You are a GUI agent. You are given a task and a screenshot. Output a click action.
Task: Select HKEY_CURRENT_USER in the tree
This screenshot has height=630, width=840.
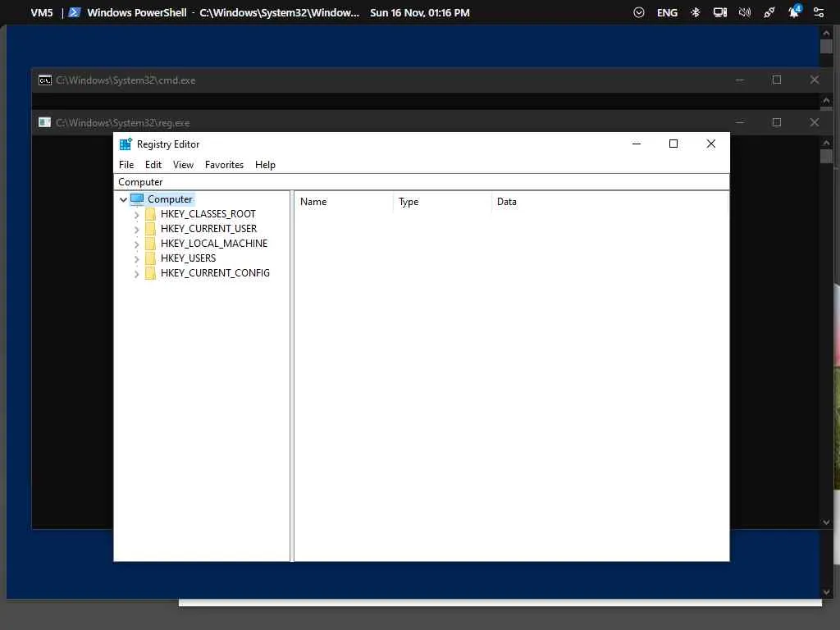(x=208, y=229)
